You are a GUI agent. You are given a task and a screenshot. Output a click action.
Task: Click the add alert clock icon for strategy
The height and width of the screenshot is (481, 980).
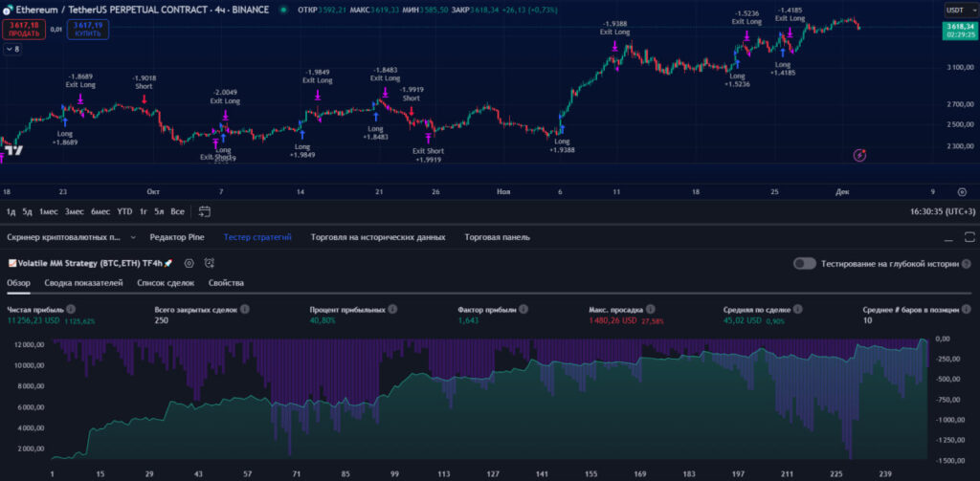210,264
